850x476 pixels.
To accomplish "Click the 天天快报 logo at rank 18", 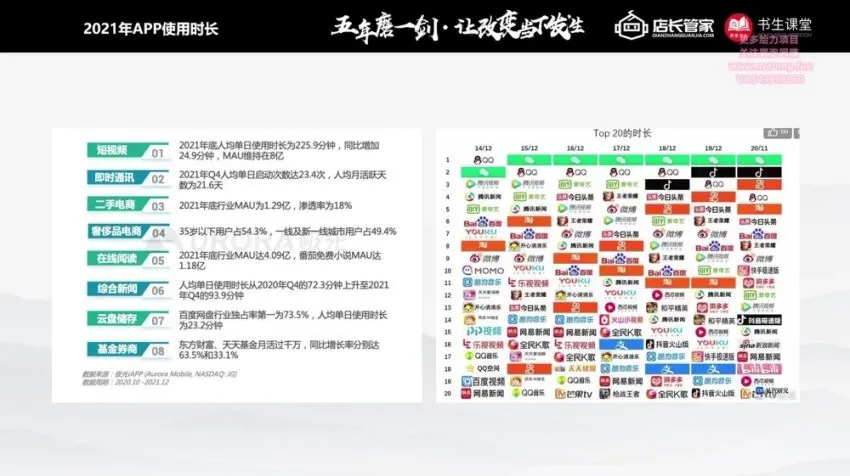I will pos(575,369).
